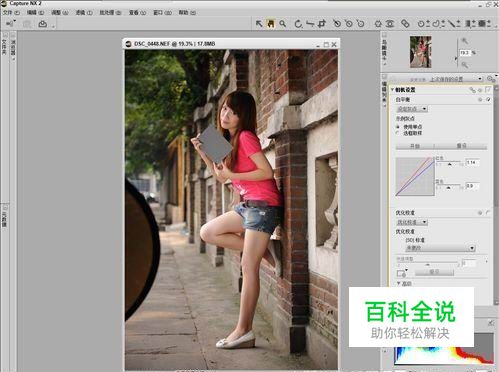
Task: Choose the Auto Retouch Brush tool
Action: click(x=405, y=24)
